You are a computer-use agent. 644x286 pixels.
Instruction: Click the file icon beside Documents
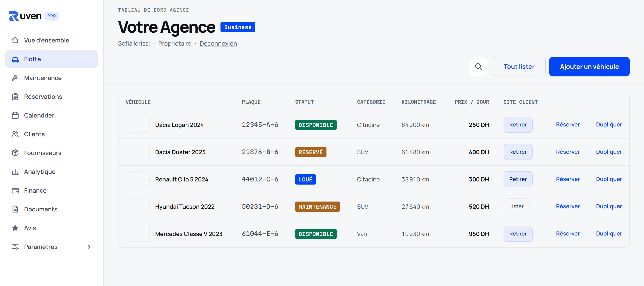point(15,209)
